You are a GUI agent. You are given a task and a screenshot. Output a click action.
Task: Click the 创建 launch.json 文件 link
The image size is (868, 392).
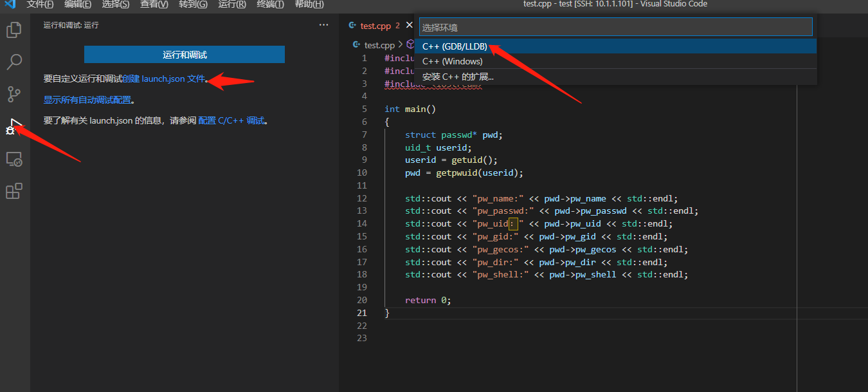(x=163, y=79)
